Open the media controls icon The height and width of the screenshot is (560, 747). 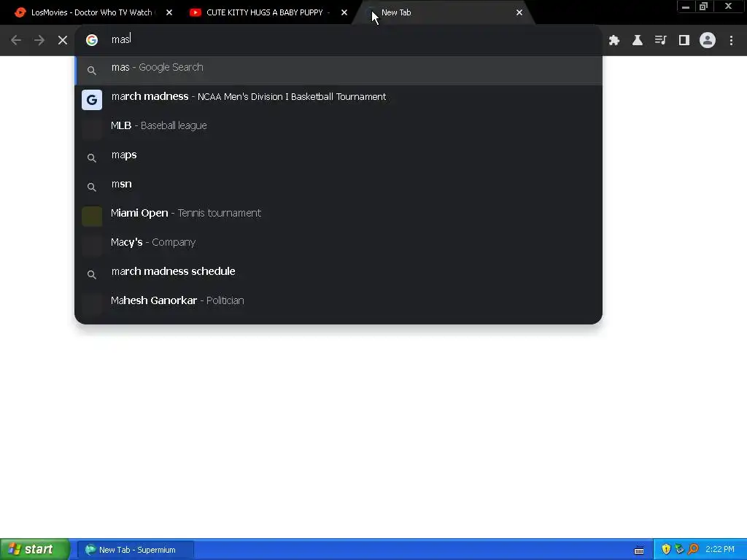click(661, 41)
